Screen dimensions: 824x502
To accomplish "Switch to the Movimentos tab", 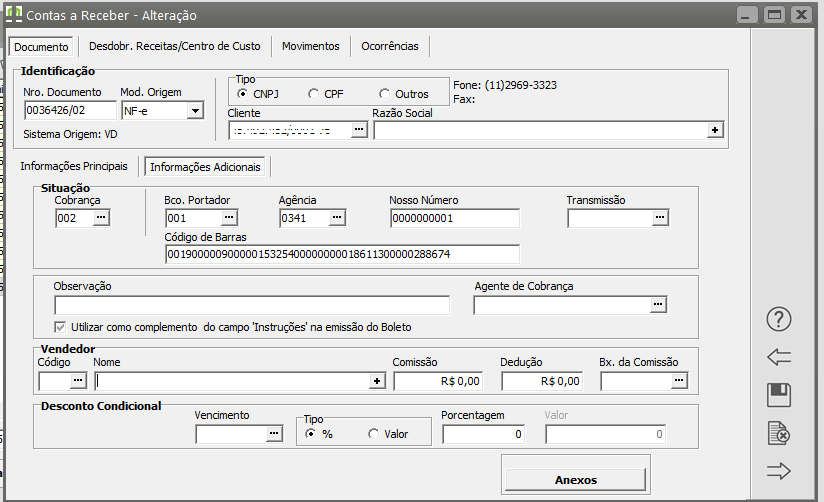I will pos(310,46).
